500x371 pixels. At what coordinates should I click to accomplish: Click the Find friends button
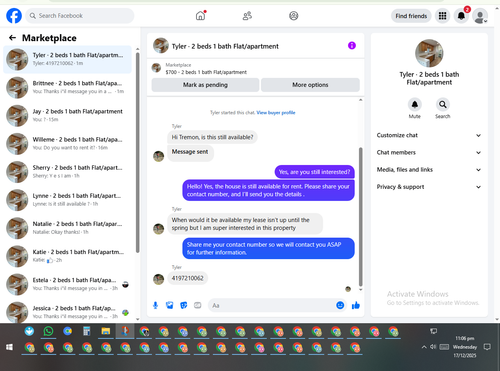(x=411, y=16)
